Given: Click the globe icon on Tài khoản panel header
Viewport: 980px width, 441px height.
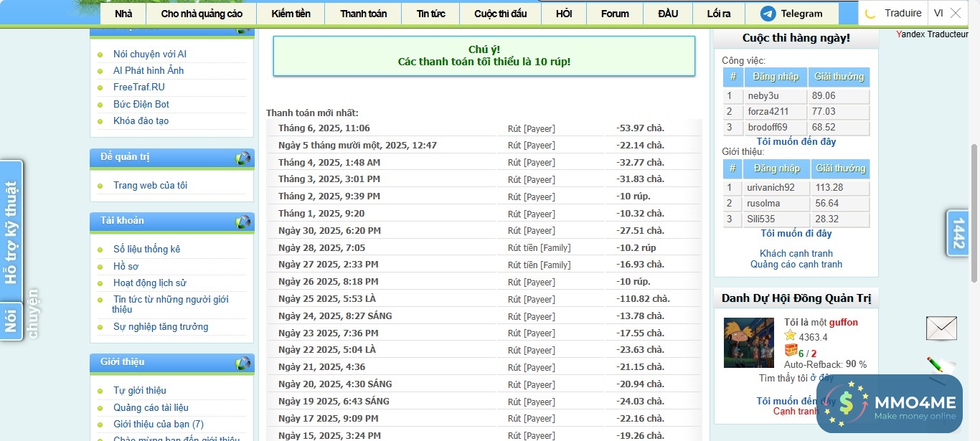Looking at the screenshot, I should [243, 221].
